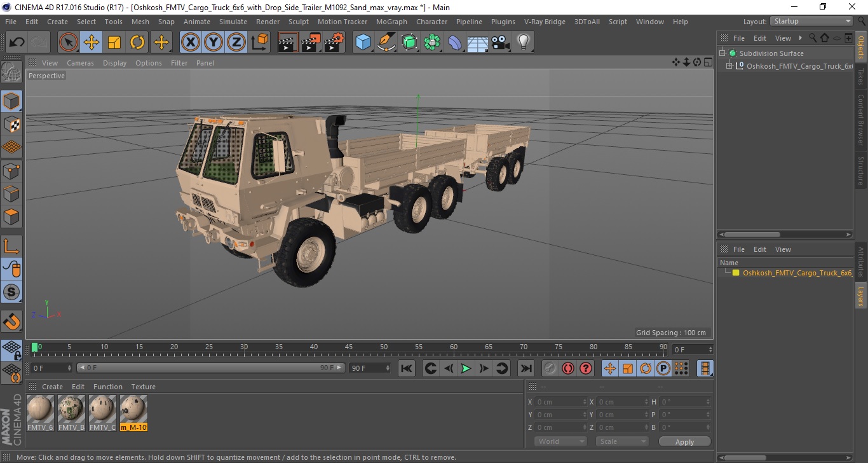
Task: Collapse the Subdivision Surface tree item
Action: 722,53
